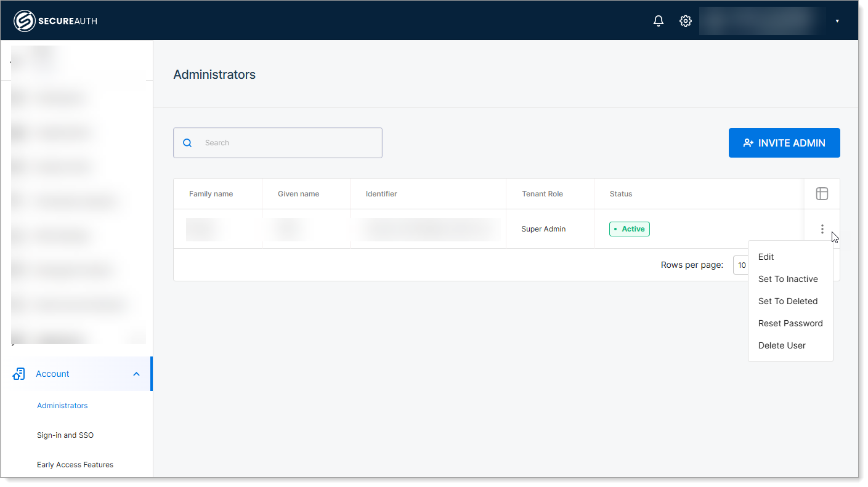
Task: Open the Rows per page dropdown
Action: 740,265
